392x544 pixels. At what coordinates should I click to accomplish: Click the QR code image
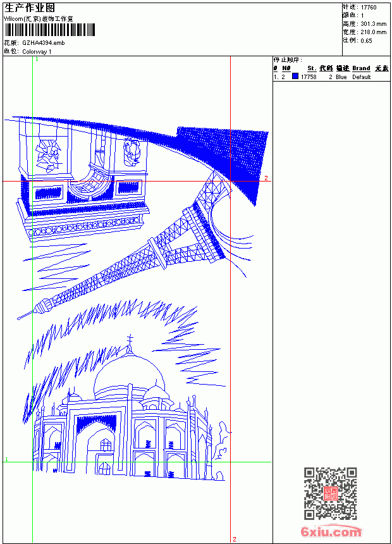pyautogui.click(x=331, y=493)
